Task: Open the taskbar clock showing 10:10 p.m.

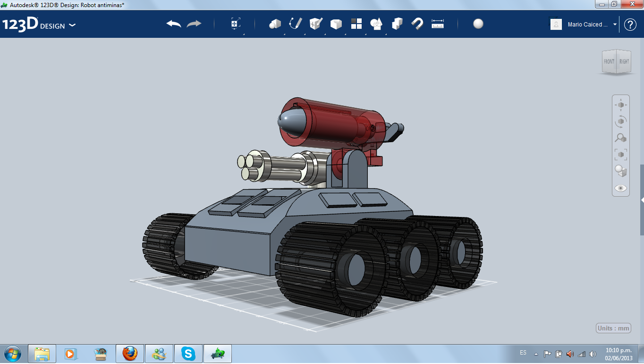Action: (x=619, y=354)
